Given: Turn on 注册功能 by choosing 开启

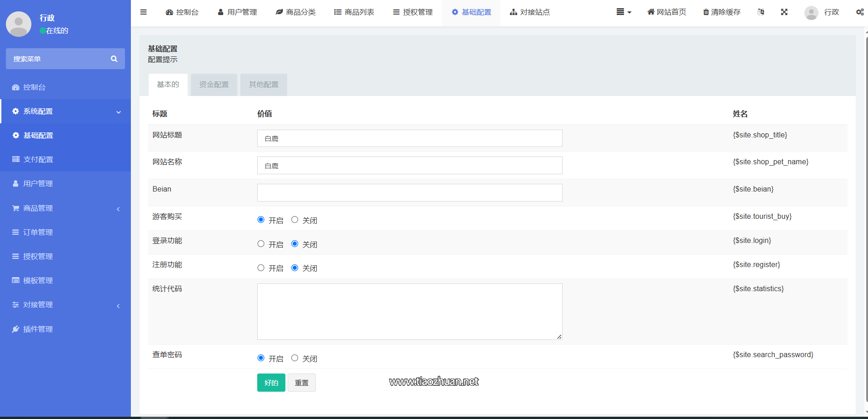Looking at the screenshot, I should [x=261, y=268].
